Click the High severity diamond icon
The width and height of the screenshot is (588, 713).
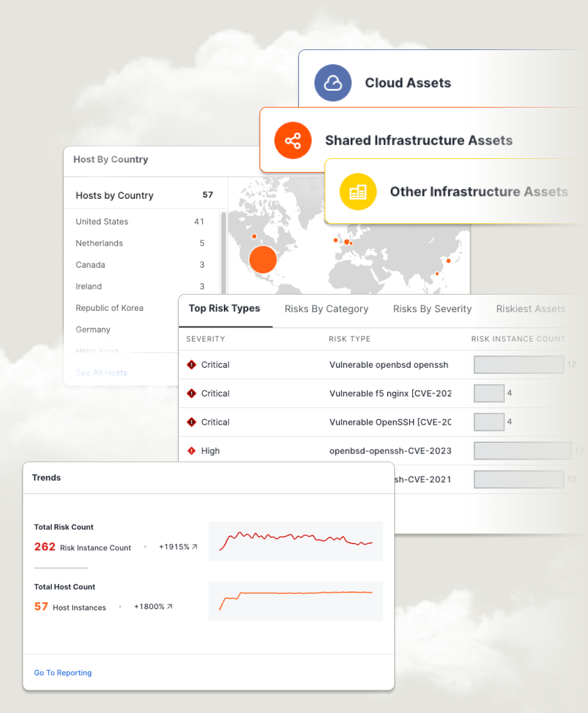(192, 451)
